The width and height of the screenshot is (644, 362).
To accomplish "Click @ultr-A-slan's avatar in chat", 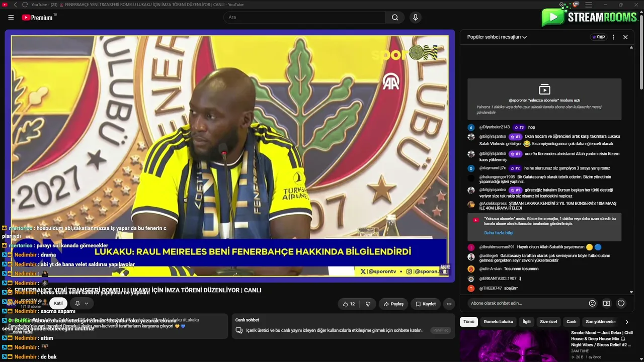I will click(471, 269).
